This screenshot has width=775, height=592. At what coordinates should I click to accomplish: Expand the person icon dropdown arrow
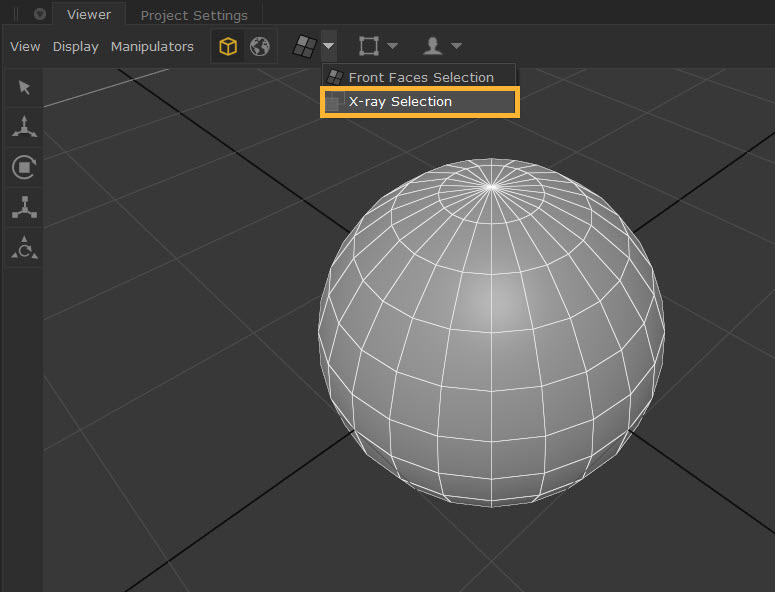tap(456, 46)
